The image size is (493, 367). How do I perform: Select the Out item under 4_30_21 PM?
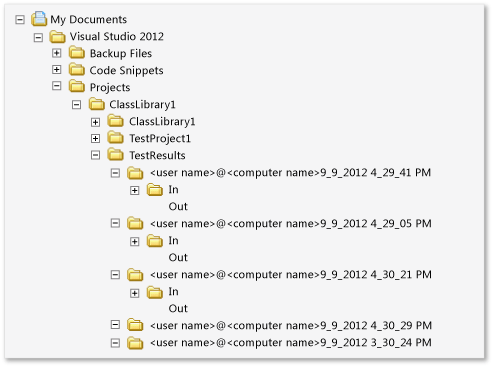tap(178, 309)
